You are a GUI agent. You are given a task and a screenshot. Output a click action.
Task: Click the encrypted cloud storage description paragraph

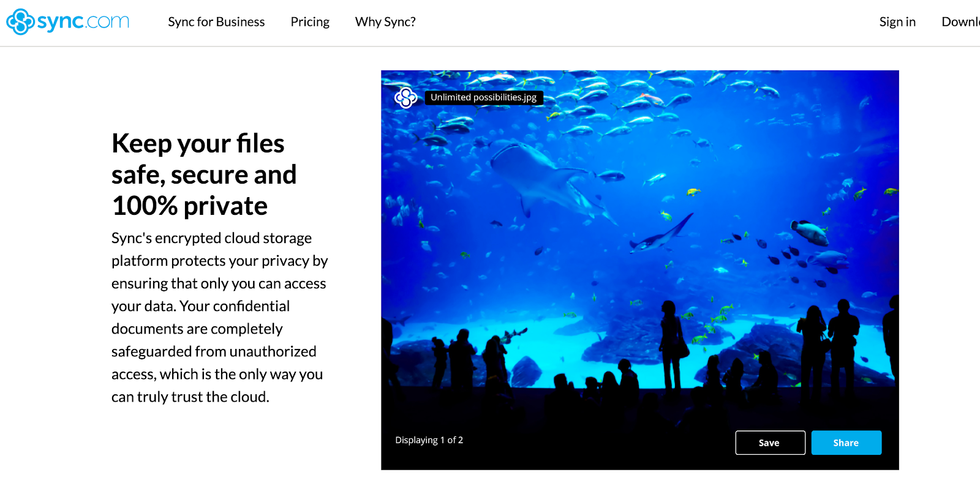point(219,317)
